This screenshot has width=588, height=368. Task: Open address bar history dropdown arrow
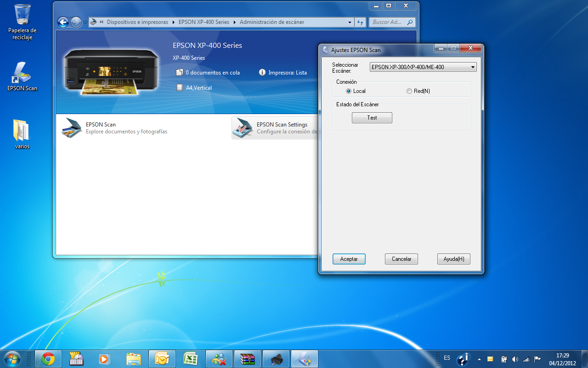[350, 22]
